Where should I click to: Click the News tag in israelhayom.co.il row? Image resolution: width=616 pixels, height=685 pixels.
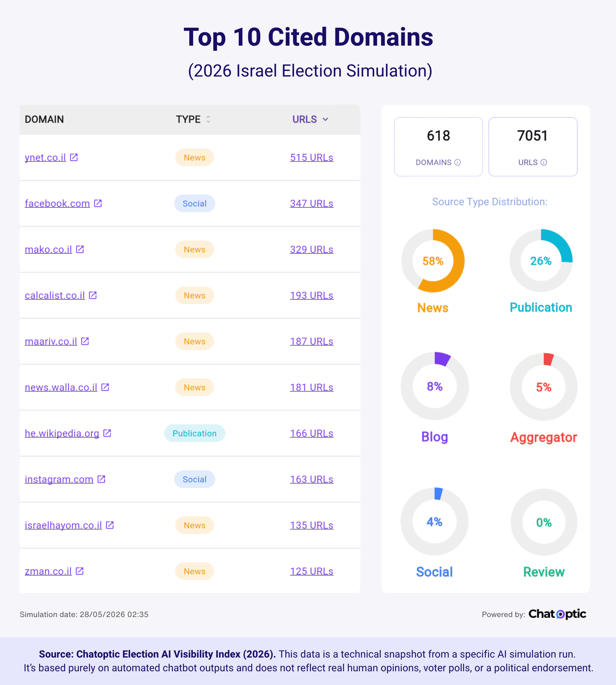tap(194, 525)
